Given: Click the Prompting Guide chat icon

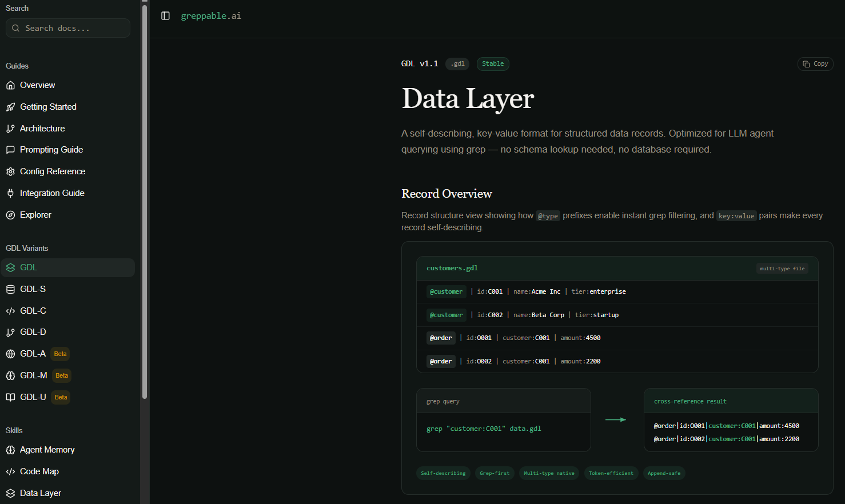Looking at the screenshot, I should point(10,150).
